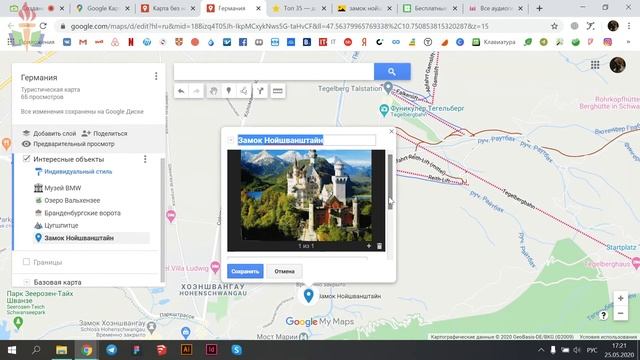Delete the photo with trash icon

[x=379, y=246]
